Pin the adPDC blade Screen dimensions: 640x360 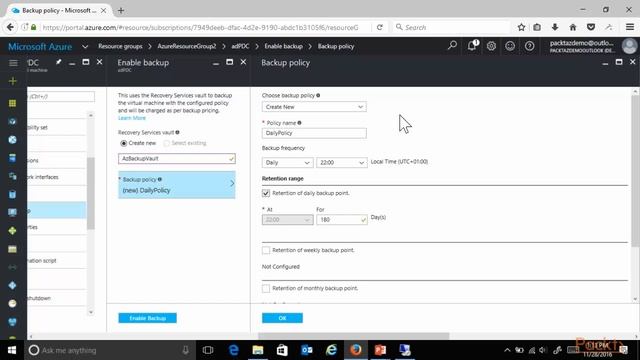(58, 62)
